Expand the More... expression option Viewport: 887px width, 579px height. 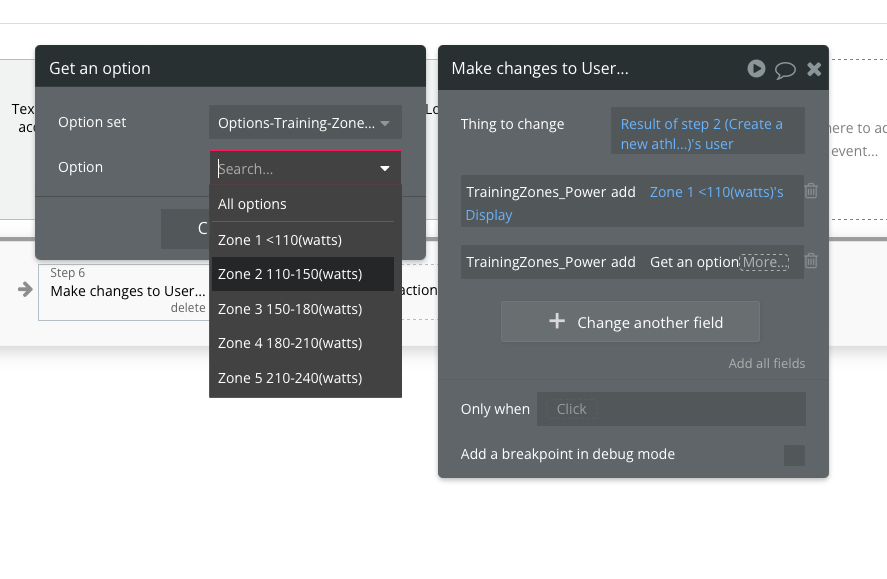pyautogui.click(x=765, y=262)
